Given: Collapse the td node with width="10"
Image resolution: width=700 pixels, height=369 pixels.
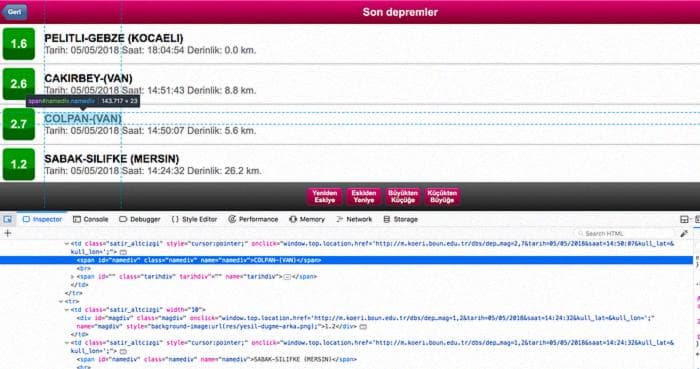Looking at the screenshot, I should point(67,310).
